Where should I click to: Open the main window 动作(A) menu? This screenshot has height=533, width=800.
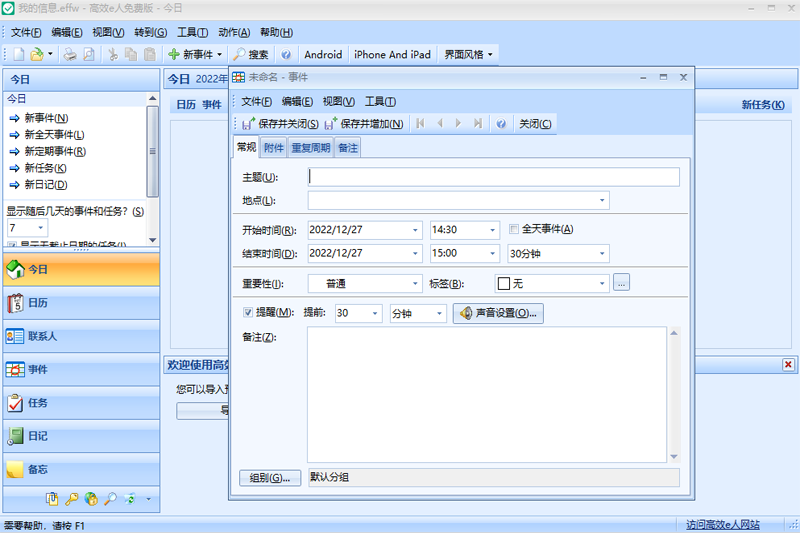click(234, 33)
